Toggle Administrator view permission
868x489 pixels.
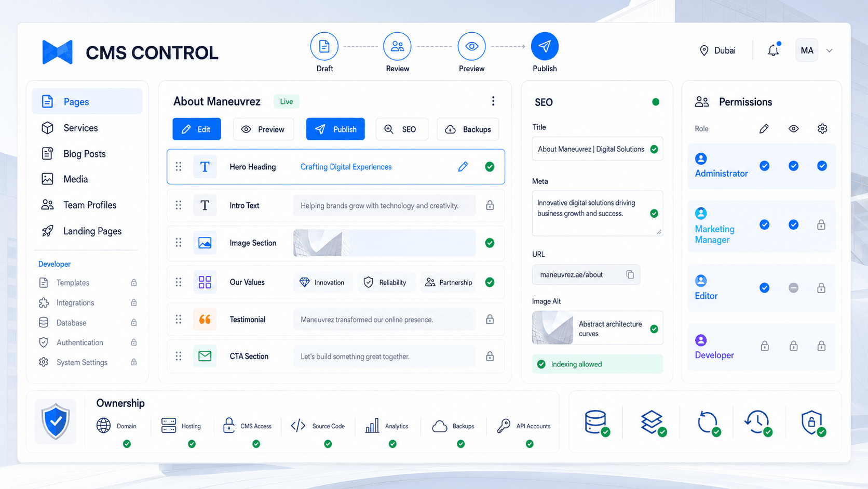pos(793,166)
